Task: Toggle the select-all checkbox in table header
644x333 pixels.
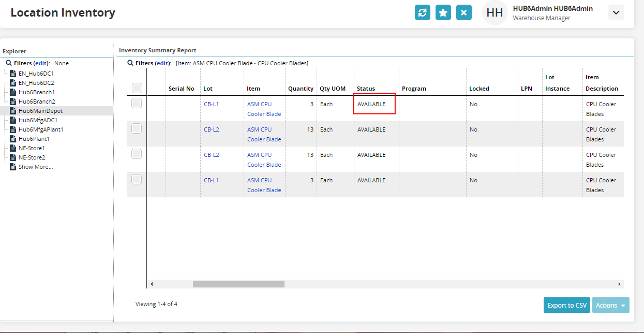Action: [x=137, y=88]
